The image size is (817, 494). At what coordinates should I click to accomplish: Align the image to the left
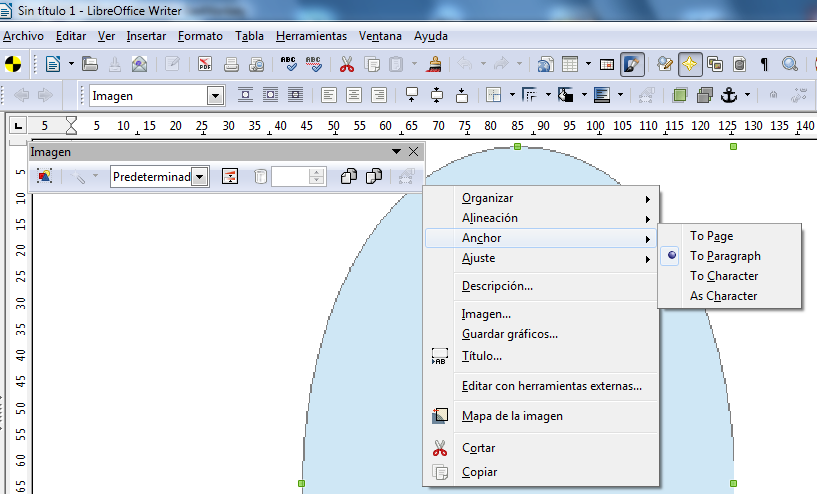coord(329,95)
